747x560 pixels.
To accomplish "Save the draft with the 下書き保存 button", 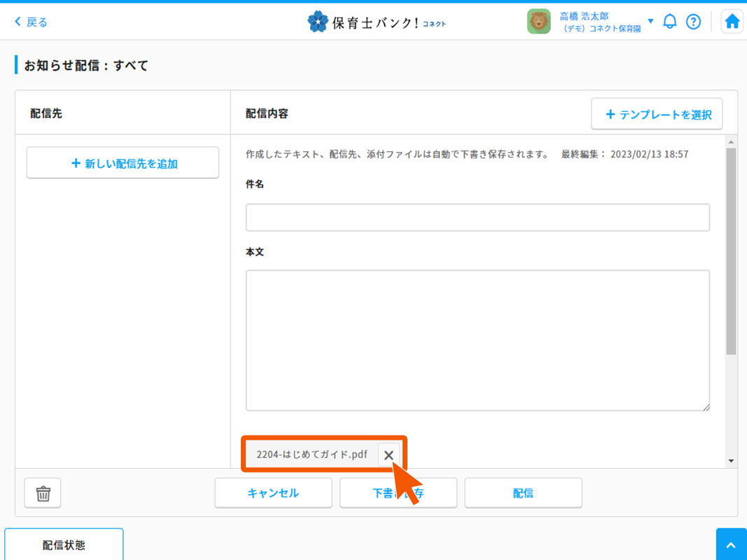I will (398, 493).
